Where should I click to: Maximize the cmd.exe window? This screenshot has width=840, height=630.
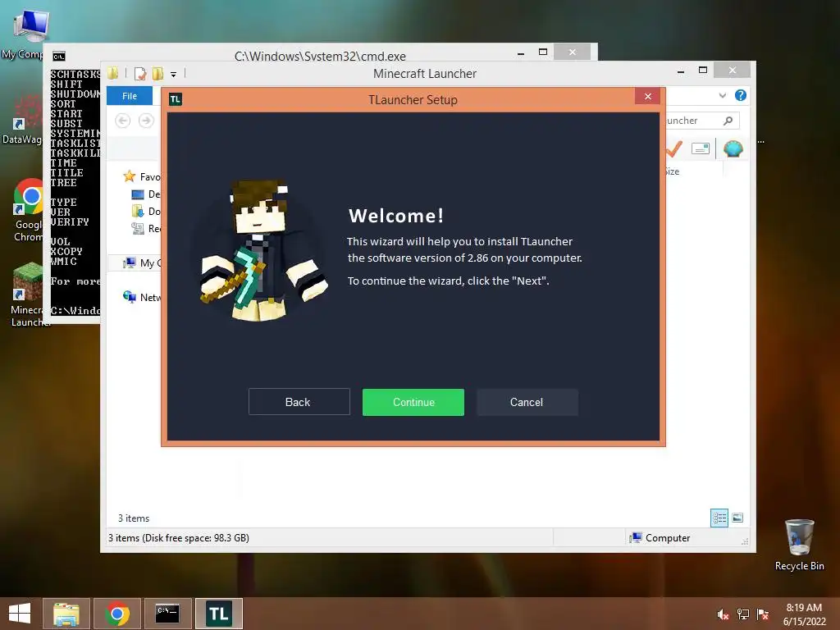click(x=543, y=52)
